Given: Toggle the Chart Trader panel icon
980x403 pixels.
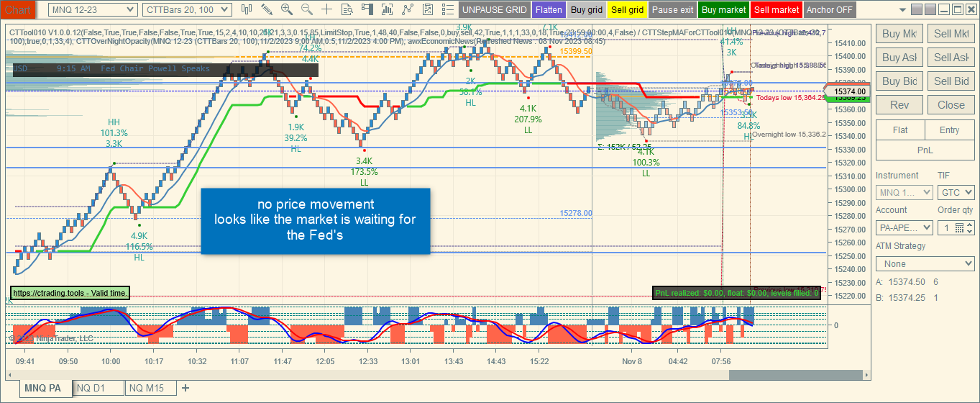Looking at the screenshot, I should (367, 9).
